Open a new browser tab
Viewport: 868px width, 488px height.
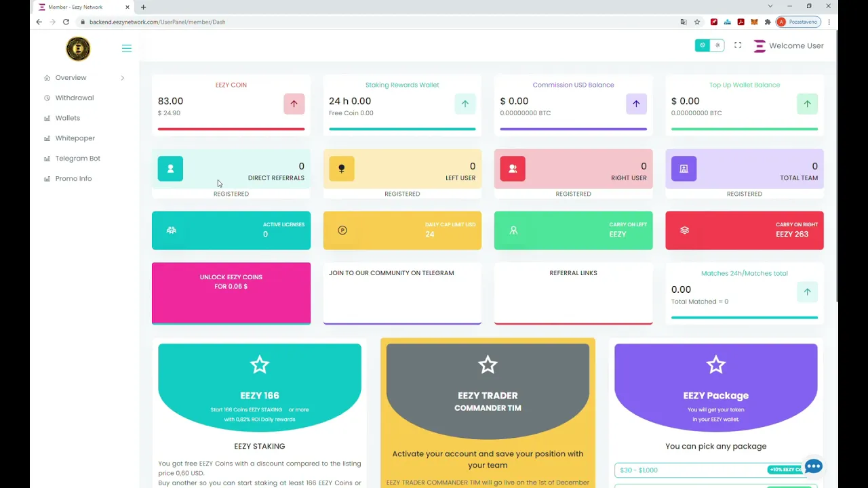(x=143, y=7)
